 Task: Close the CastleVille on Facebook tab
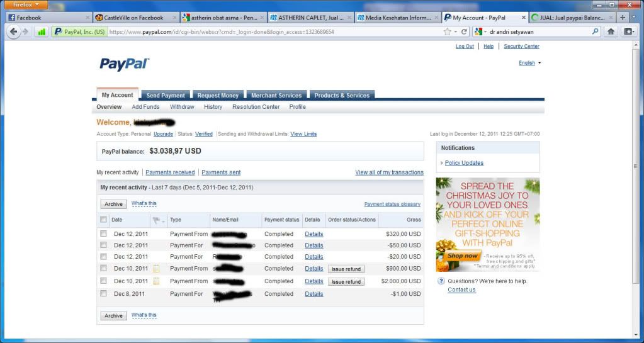click(174, 18)
